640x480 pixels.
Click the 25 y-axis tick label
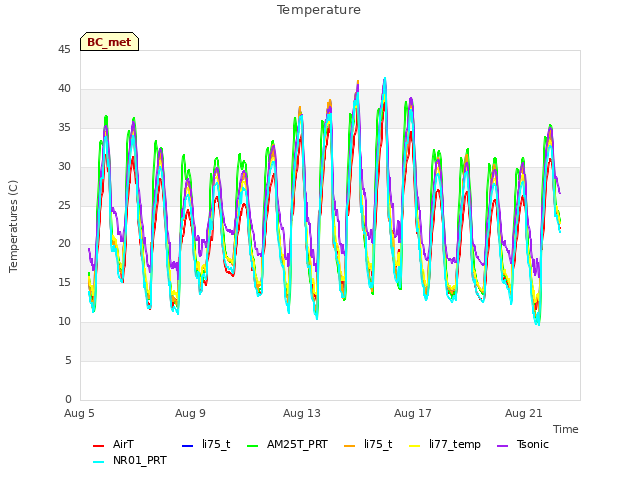click(64, 205)
